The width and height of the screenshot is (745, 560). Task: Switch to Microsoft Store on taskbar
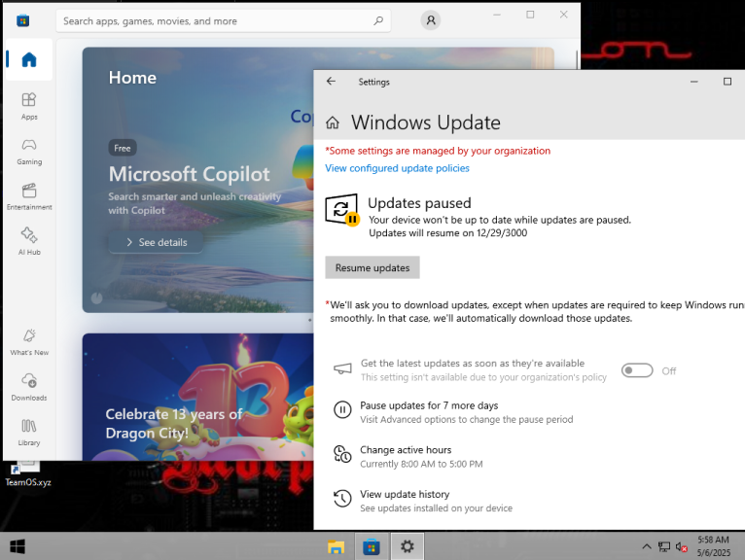372,546
